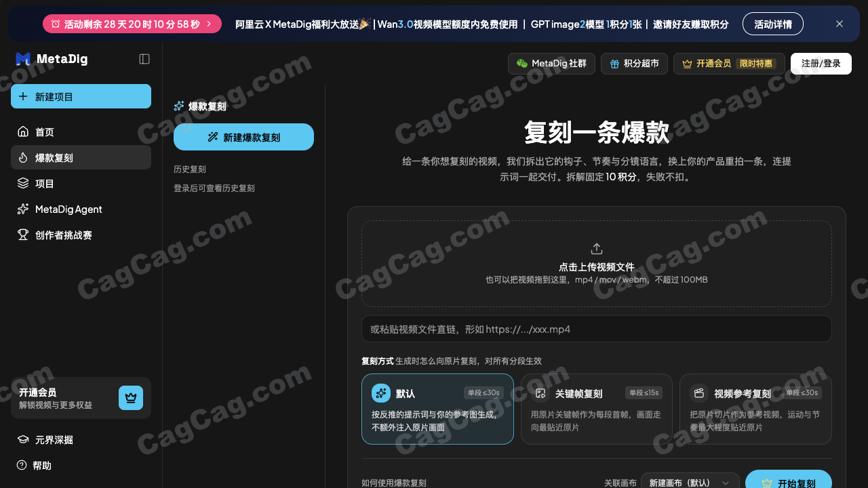Image resolution: width=868 pixels, height=488 pixels.
Task: Open the 关联画布 dropdown
Action: click(690, 483)
